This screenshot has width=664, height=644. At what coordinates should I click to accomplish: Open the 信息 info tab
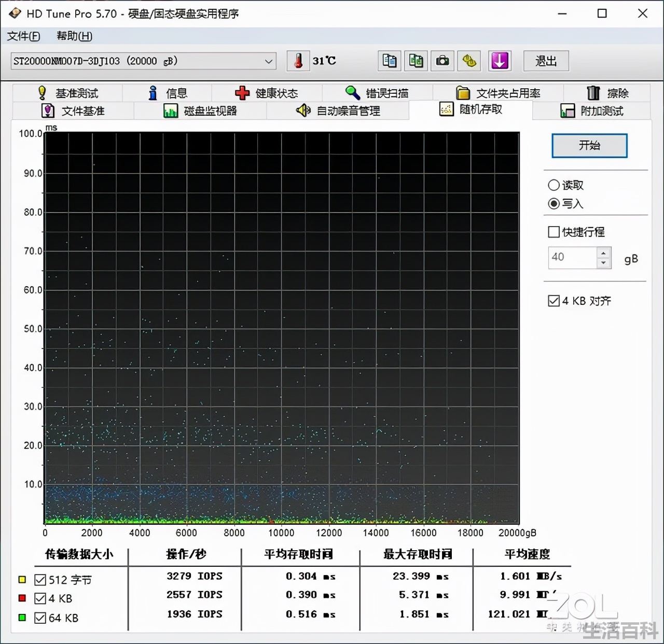(168, 93)
